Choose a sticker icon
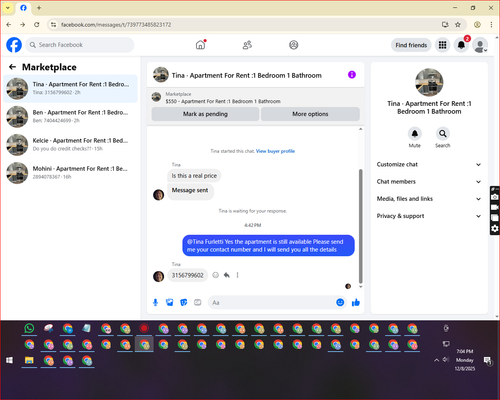The width and height of the screenshot is (500, 400). click(184, 302)
